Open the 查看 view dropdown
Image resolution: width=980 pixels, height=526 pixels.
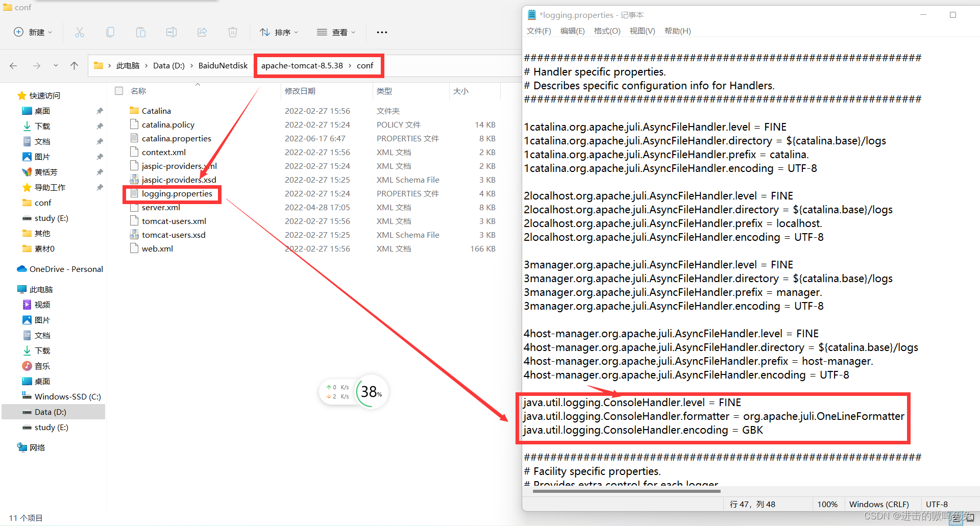[336, 32]
